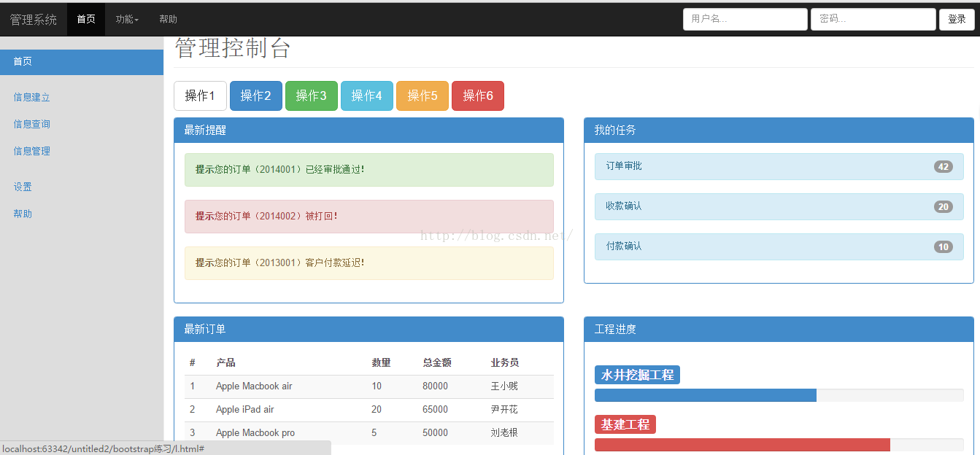The image size is (980, 455).
Task: Select the Apple Macbook pro row
Action: 369,433
